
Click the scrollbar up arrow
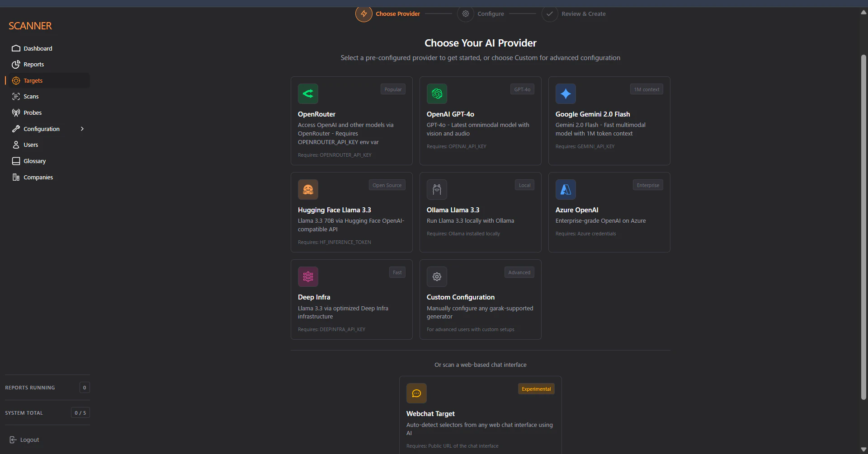(x=863, y=13)
